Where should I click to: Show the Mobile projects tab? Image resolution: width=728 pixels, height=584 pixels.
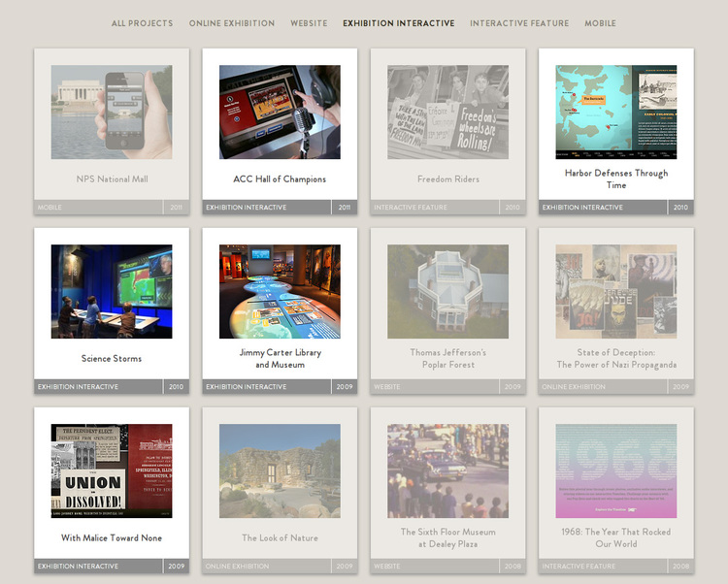(600, 23)
